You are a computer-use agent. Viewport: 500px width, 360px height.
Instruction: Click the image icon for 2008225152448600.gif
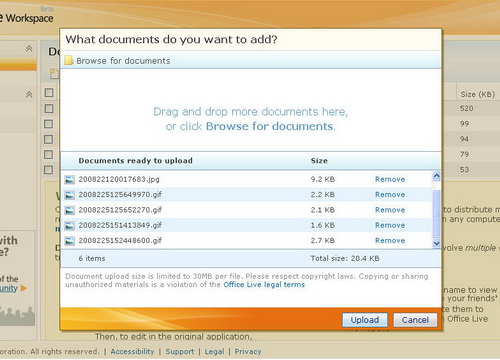69,241
